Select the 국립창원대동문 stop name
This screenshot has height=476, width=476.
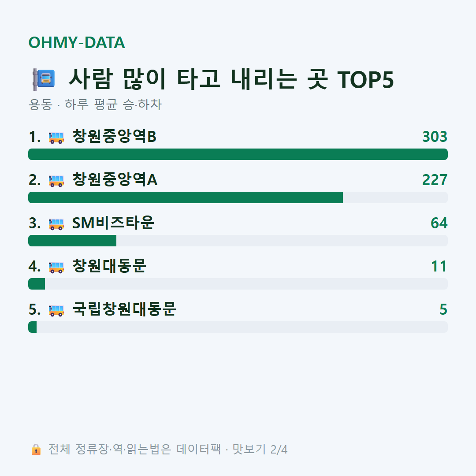[124, 309]
